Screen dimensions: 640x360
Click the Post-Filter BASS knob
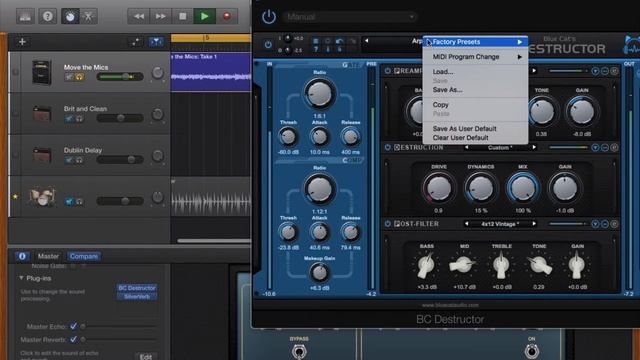tap(426, 265)
